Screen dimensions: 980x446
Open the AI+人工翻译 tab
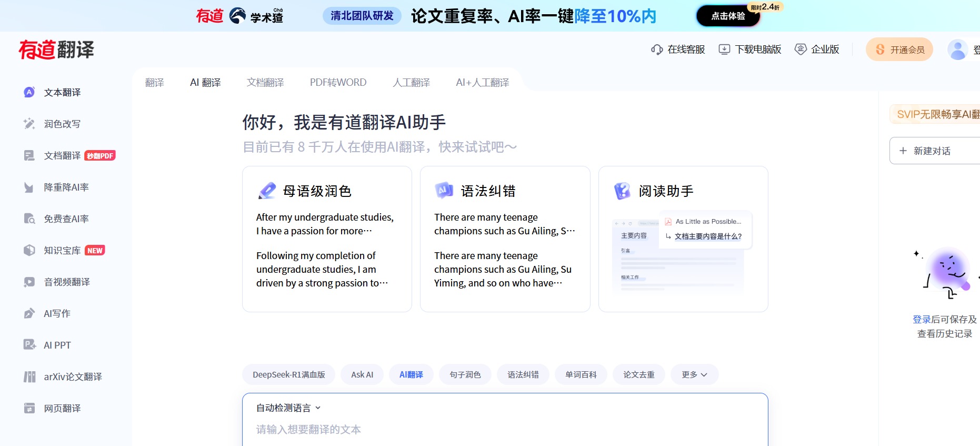[x=483, y=83]
